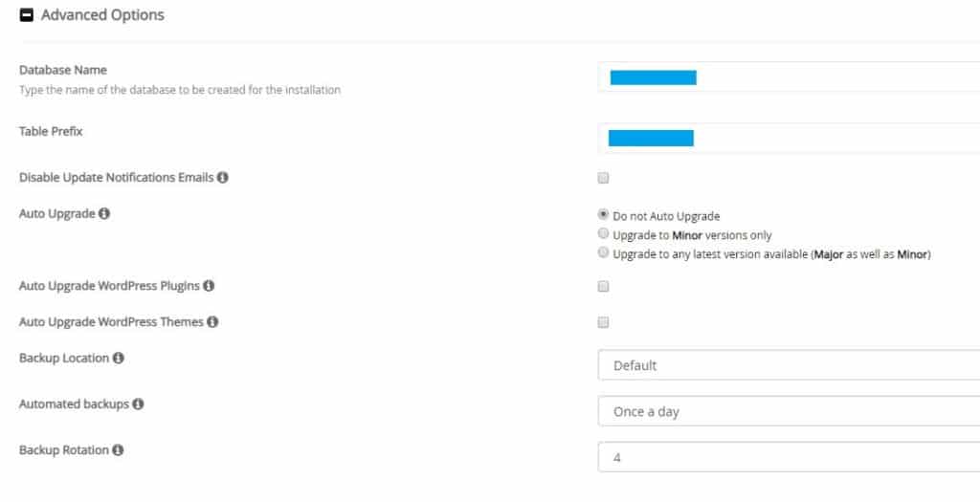Check Auto Upgrade WordPress Plugins box
The height and width of the screenshot is (502, 980).
click(603, 287)
